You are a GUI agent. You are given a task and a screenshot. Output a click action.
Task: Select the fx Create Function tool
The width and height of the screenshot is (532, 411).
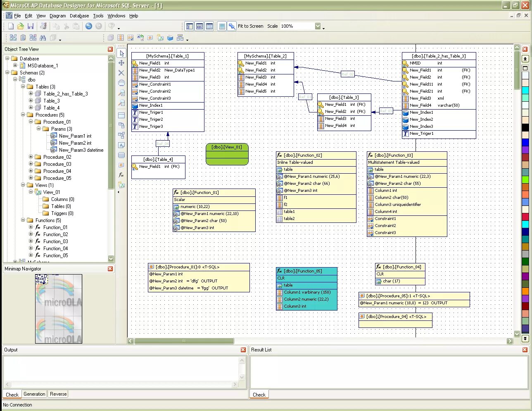121,175
